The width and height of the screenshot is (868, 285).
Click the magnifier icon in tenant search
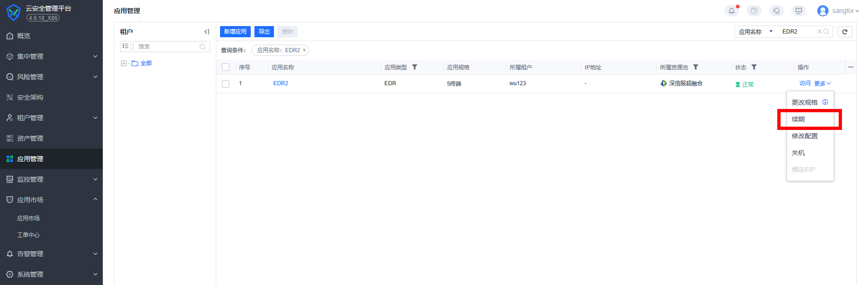tap(202, 47)
